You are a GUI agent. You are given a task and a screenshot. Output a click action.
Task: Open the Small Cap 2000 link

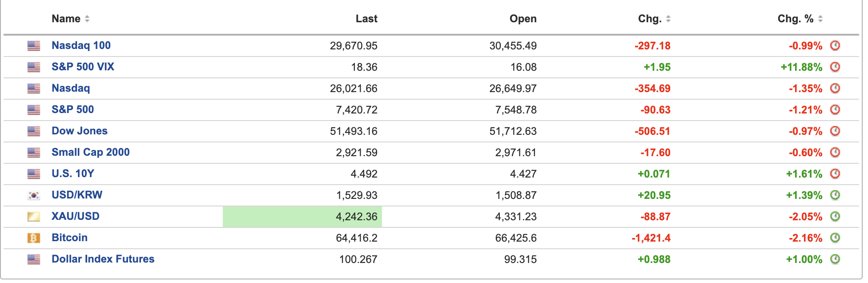pos(91,152)
